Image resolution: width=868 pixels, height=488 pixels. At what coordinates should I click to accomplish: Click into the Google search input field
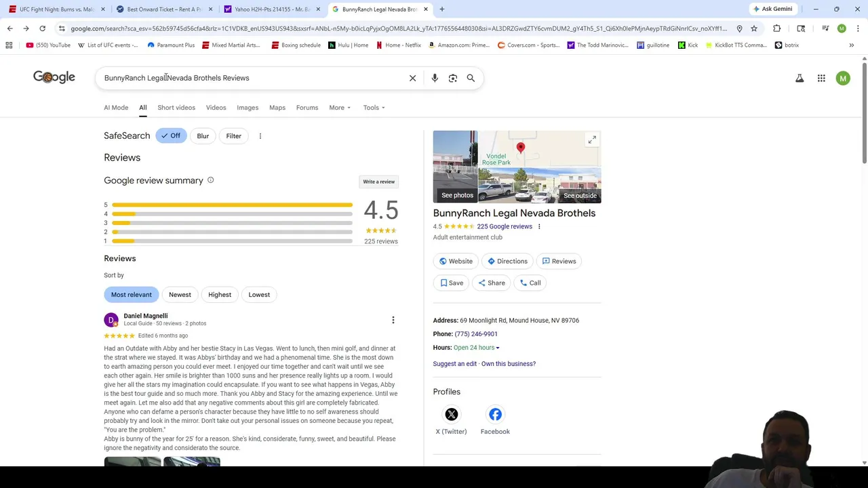tap(251, 78)
